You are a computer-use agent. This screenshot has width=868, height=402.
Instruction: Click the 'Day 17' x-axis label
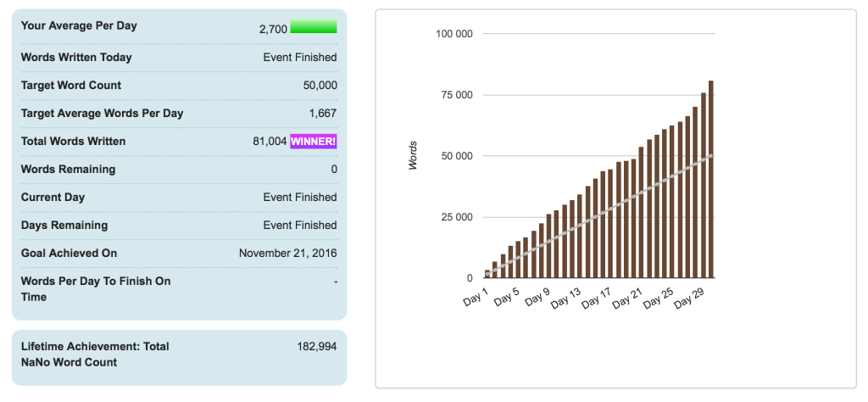click(598, 299)
